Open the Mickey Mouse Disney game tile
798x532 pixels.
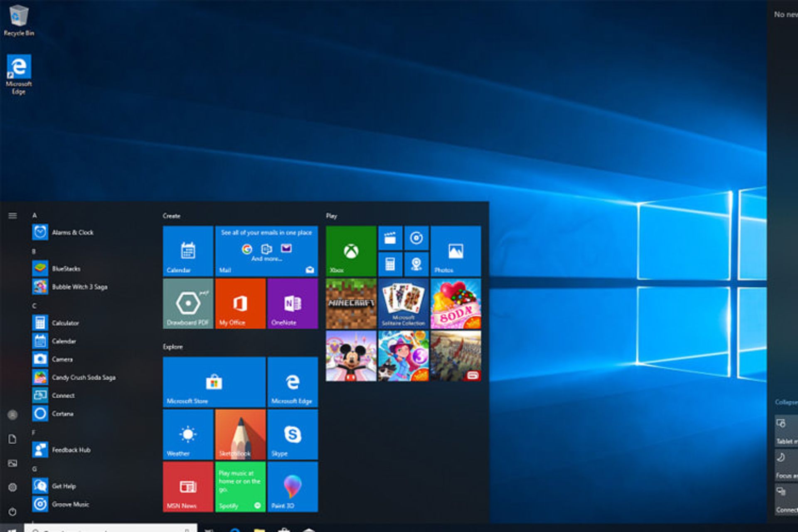(x=351, y=356)
